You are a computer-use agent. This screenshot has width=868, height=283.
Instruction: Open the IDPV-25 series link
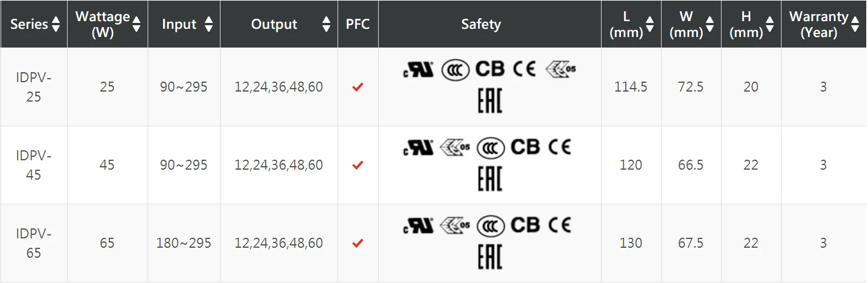click(x=34, y=87)
